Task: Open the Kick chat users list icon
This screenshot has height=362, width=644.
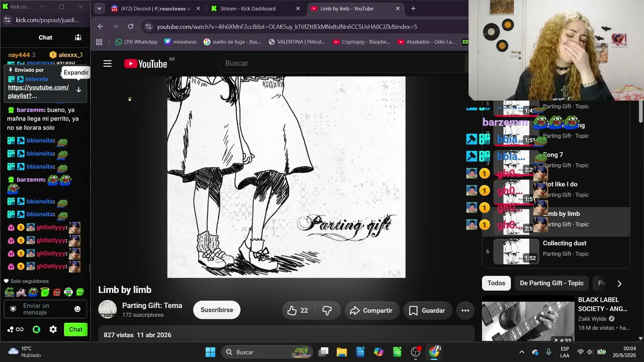Action: (x=78, y=37)
